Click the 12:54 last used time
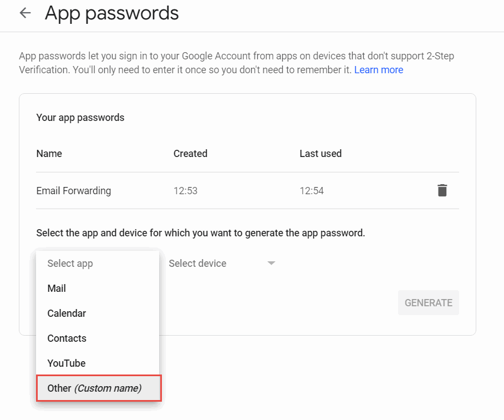504x420 pixels. point(312,191)
